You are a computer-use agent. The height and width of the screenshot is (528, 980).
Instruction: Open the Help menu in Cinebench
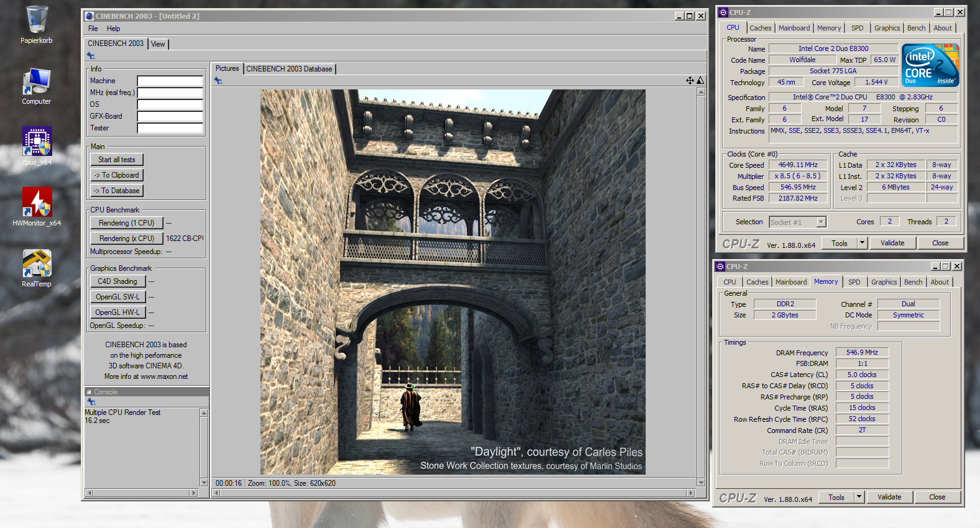coord(113,29)
